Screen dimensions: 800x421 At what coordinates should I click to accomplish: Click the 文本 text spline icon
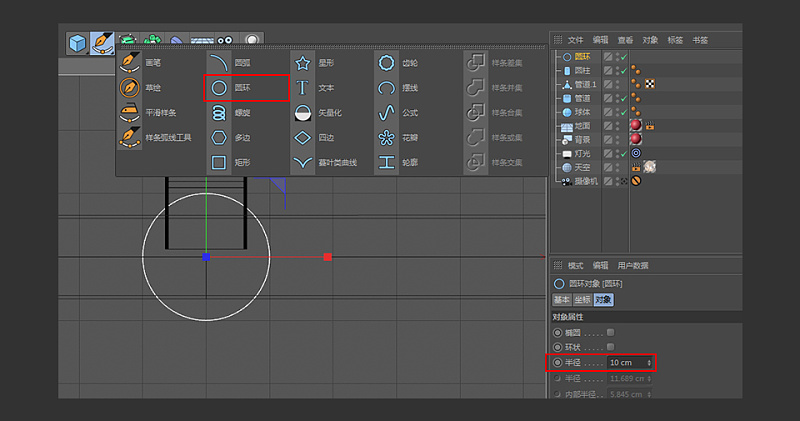pos(303,88)
